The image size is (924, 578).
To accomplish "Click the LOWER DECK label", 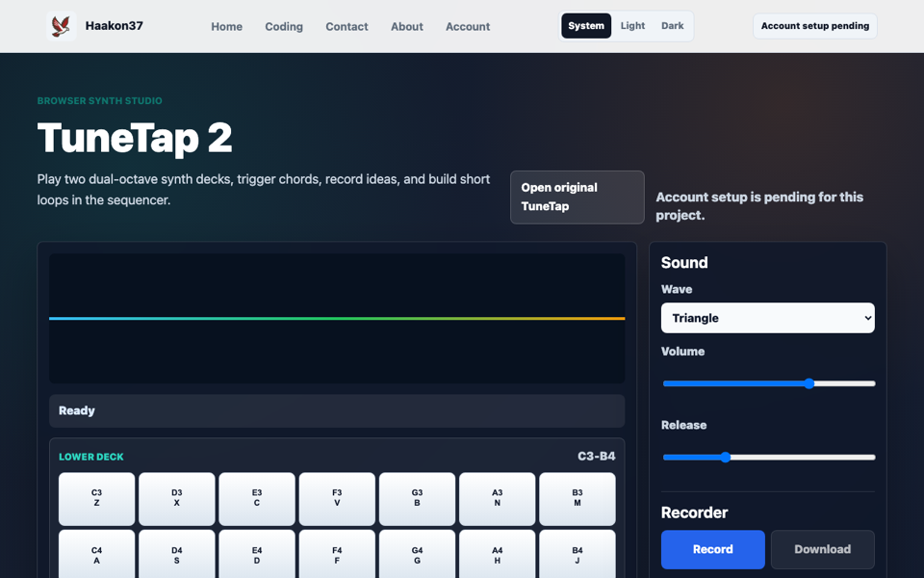I will [x=91, y=457].
